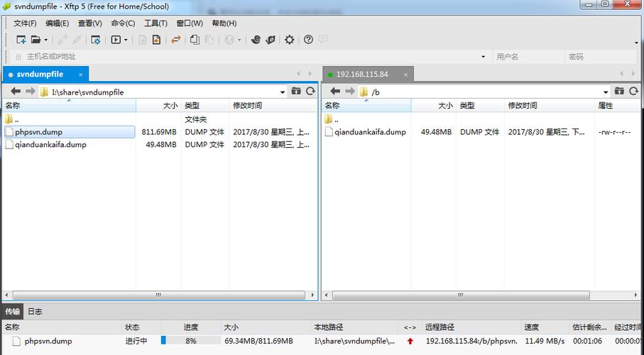
Task: Go back in remote pane navigation
Action: click(x=335, y=91)
